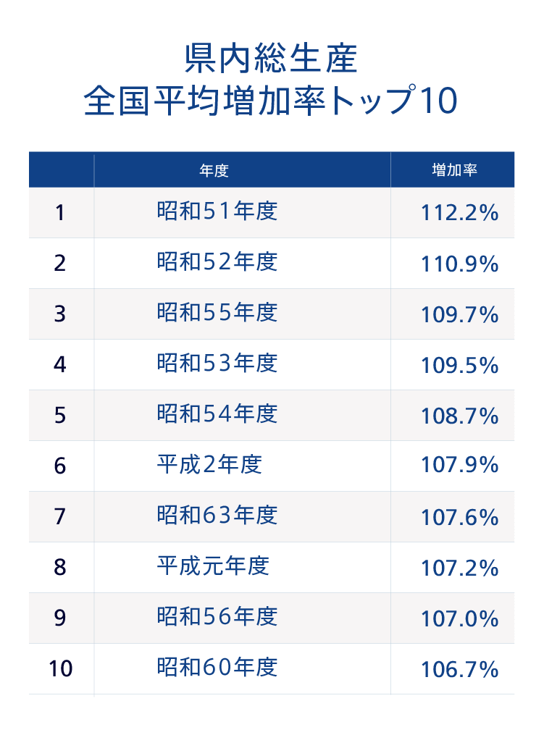Select the 昭和56年度 cell
The image size is (544, 756).
point(217,617)
